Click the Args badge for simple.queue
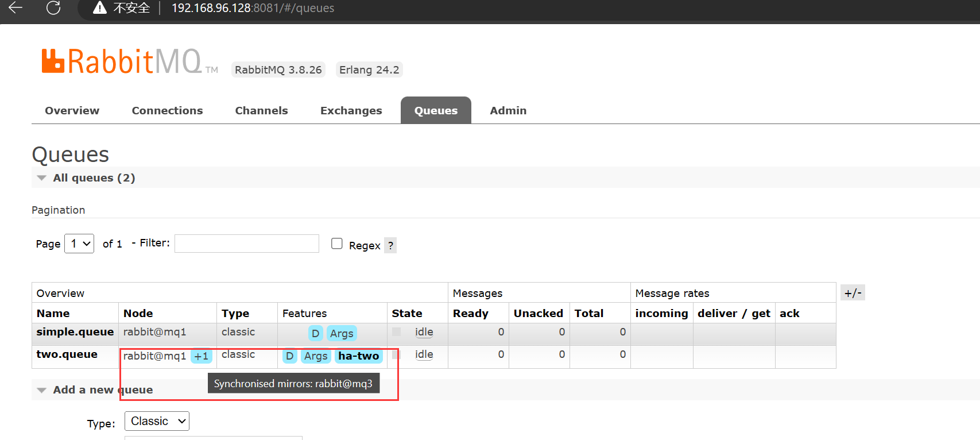 pos(342,333)
